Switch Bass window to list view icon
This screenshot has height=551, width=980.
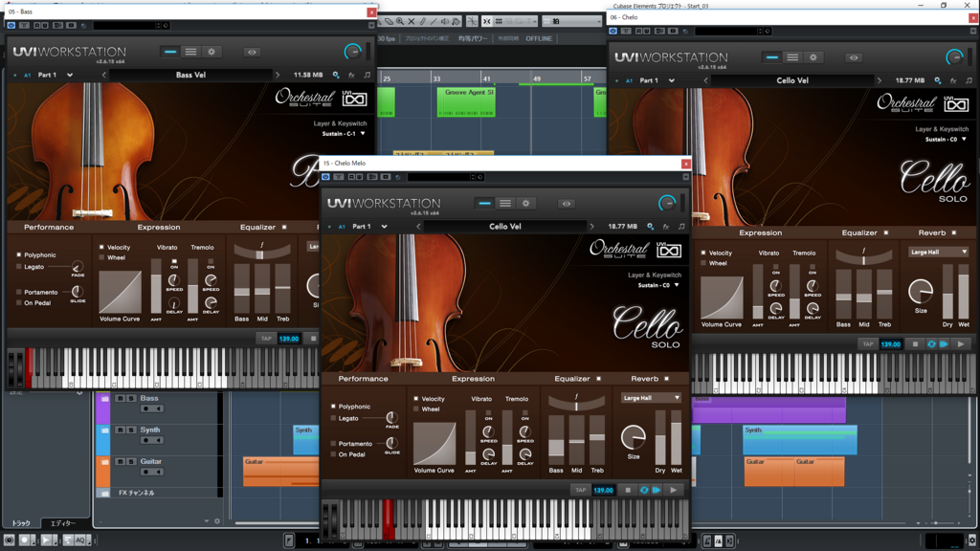tap(190, 52)
